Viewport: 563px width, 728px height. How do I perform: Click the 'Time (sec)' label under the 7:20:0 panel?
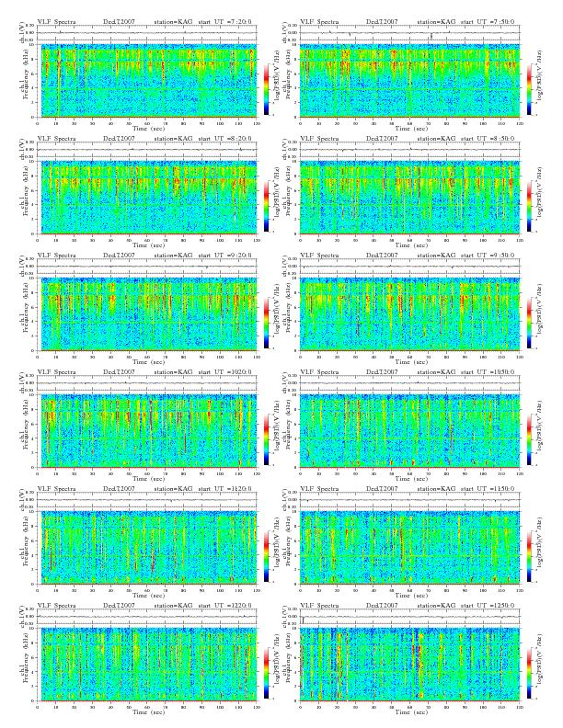coord(148,129)
